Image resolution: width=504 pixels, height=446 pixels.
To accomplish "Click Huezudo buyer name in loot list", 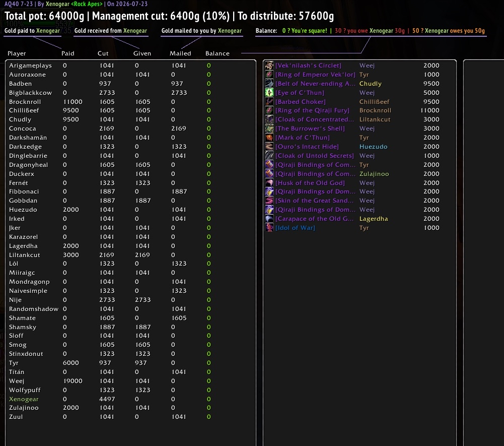I will tap(373, 147).
